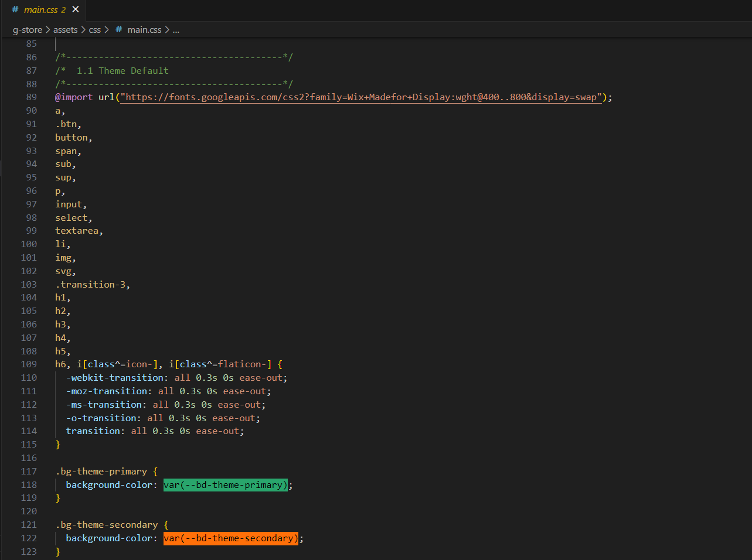Click the 'h4,' selector line
The width and height of the screenshot is (752, 560).
63,338
